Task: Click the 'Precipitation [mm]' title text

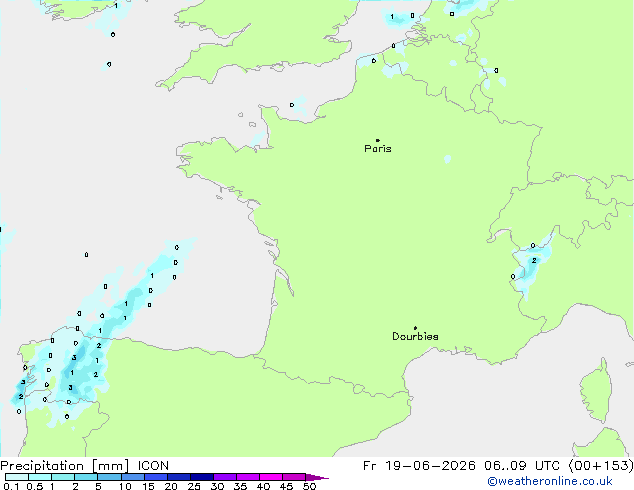Action: 65,466
